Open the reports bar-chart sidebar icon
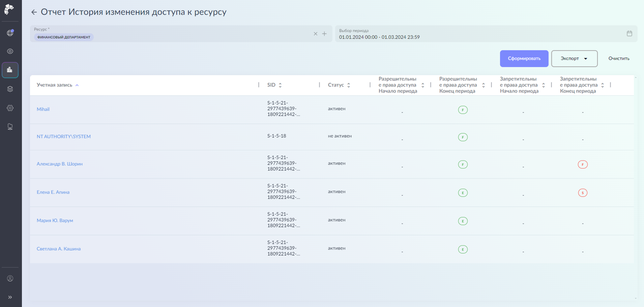This screenshot has height=307, width=644. click(10, 70)
